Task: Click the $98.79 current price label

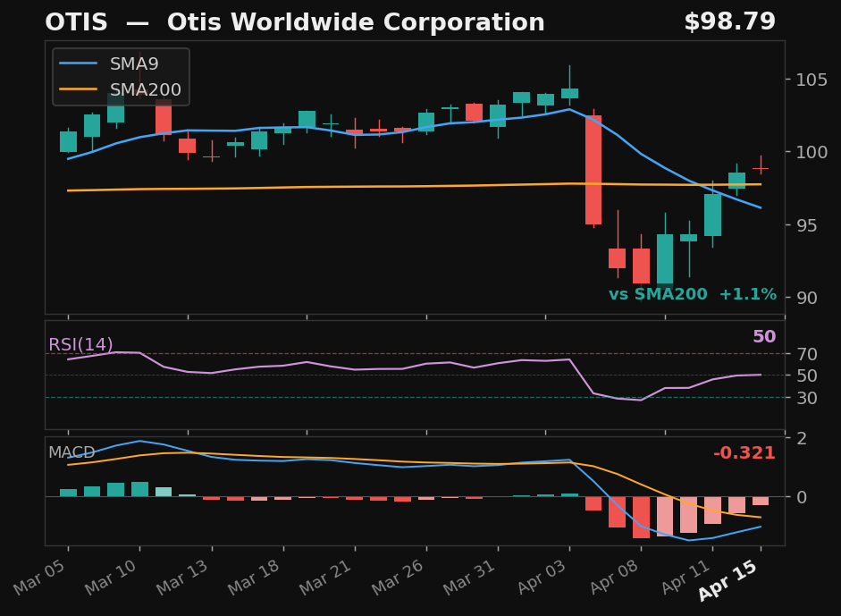Action: [x=729, y=22]
